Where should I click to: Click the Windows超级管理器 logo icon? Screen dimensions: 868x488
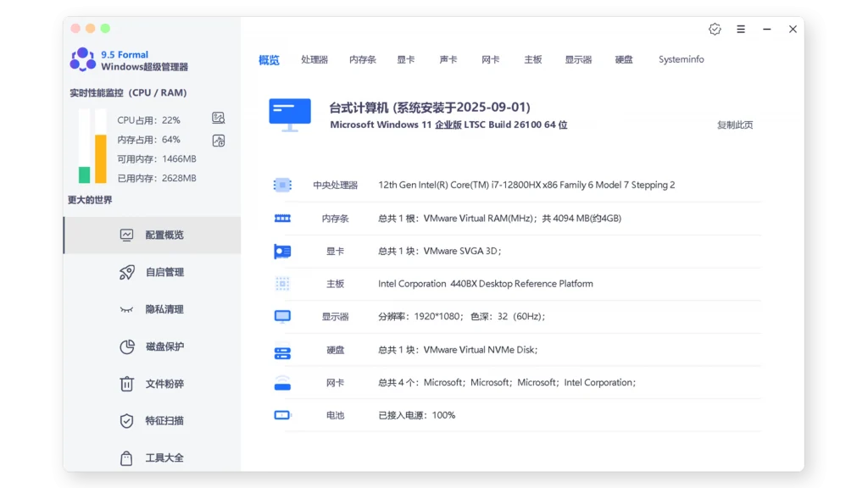click(82, 59)
